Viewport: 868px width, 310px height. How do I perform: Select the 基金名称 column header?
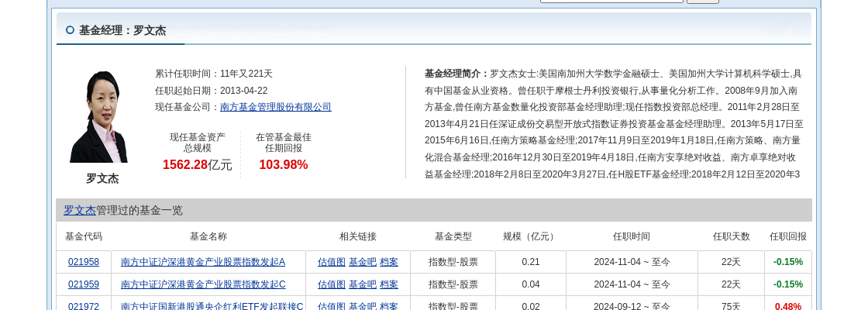click(208, 236)
